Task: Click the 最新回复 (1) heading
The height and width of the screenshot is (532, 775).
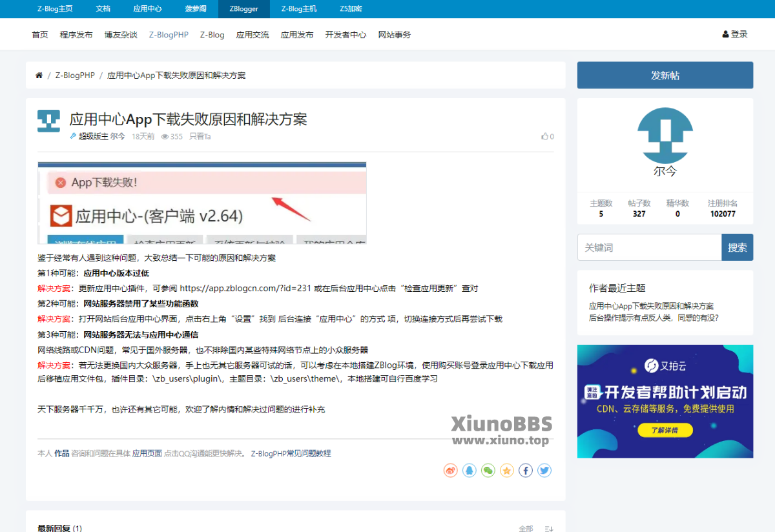Action: pos(59,528)
